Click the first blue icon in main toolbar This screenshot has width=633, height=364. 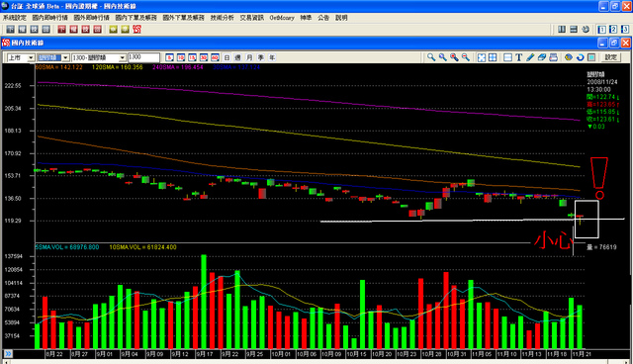click(x=11, y=30)
